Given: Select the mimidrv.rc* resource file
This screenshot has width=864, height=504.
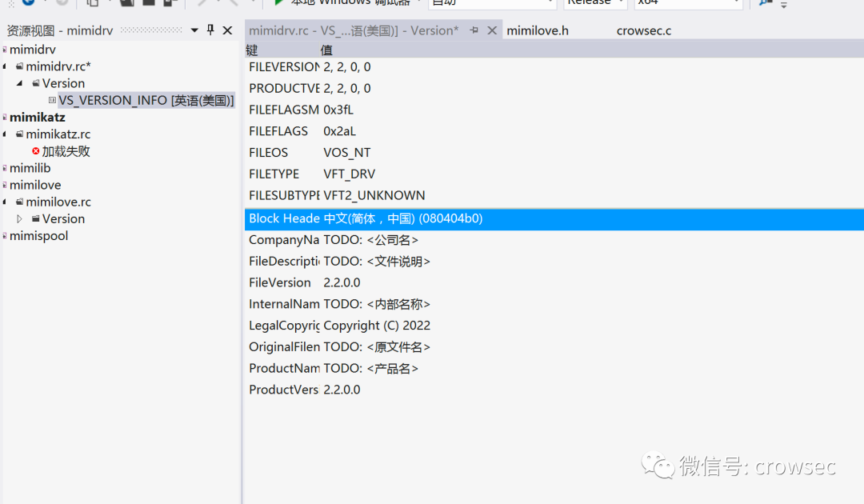Looking at the screenshot, I should [x=58, y=66].
